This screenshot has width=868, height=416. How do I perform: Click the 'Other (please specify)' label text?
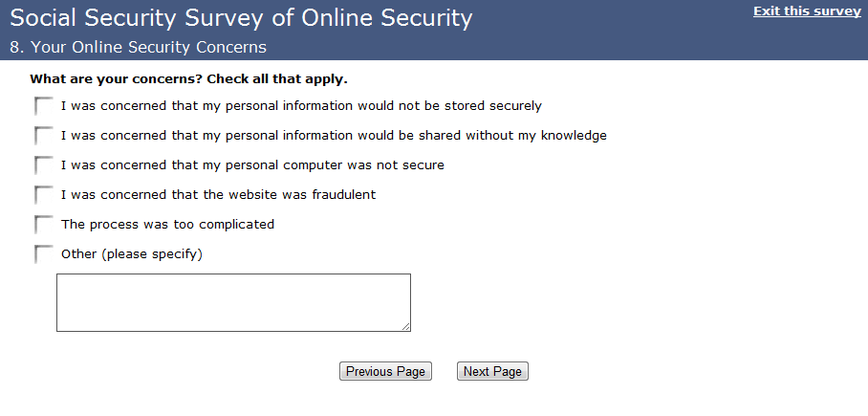(132, 254)
